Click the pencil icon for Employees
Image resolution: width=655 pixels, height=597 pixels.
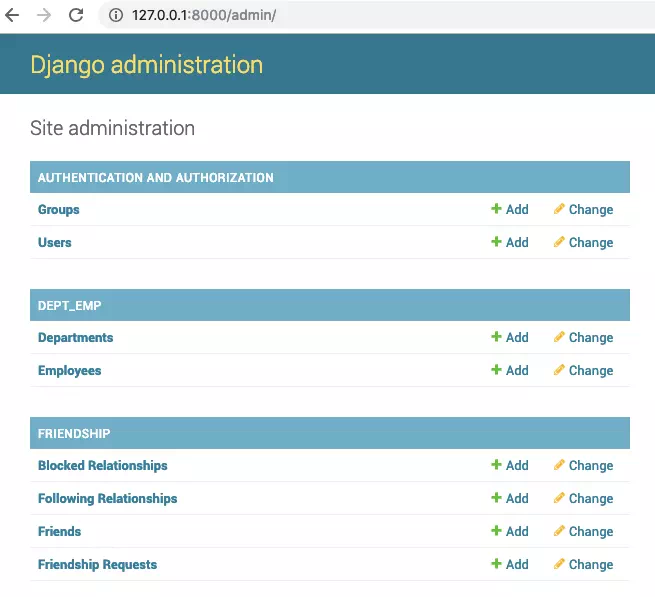pos(559,369)
